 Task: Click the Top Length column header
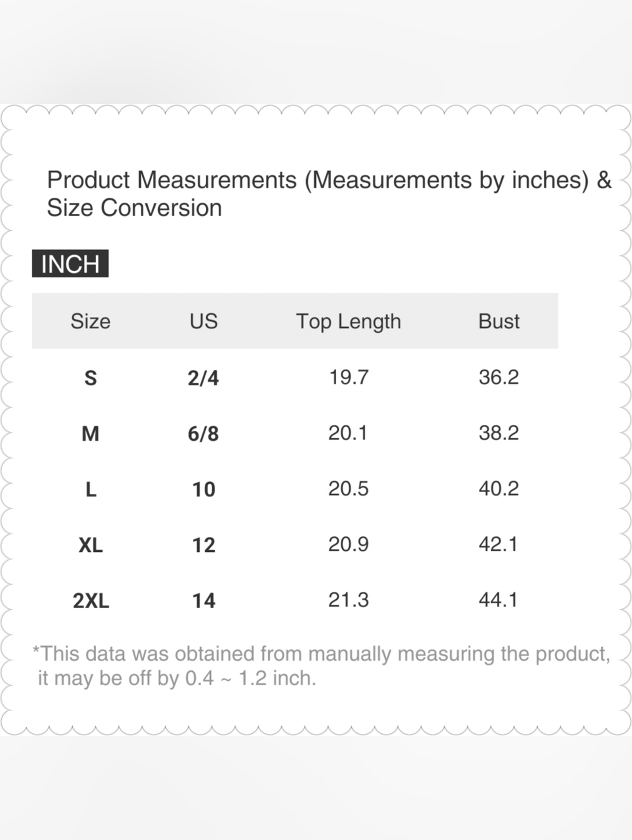coord(348,321)
